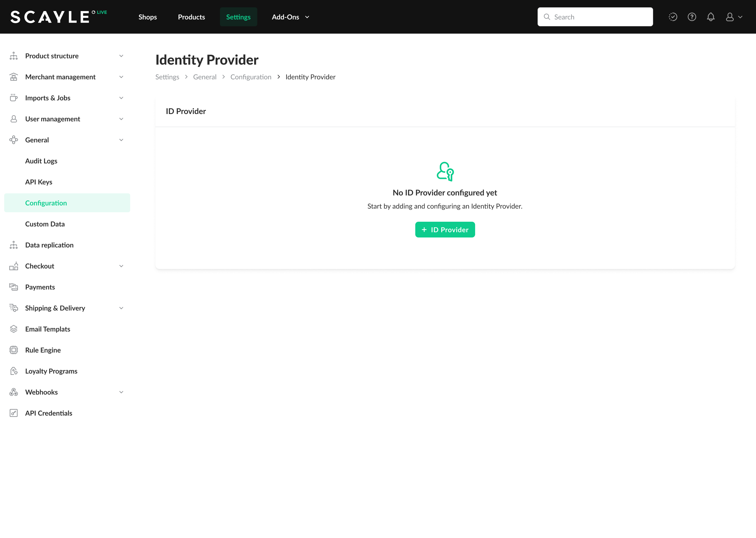Viewport: 756px width, 538px height.
Task: Click the Rule Engine chip icon
Action: (x=14, y=350)
